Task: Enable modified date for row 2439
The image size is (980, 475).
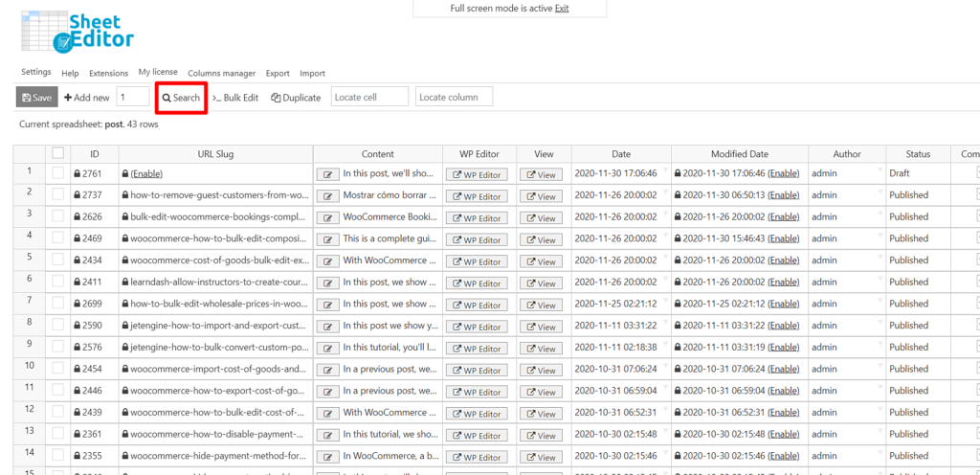Action: click(784, 412)
